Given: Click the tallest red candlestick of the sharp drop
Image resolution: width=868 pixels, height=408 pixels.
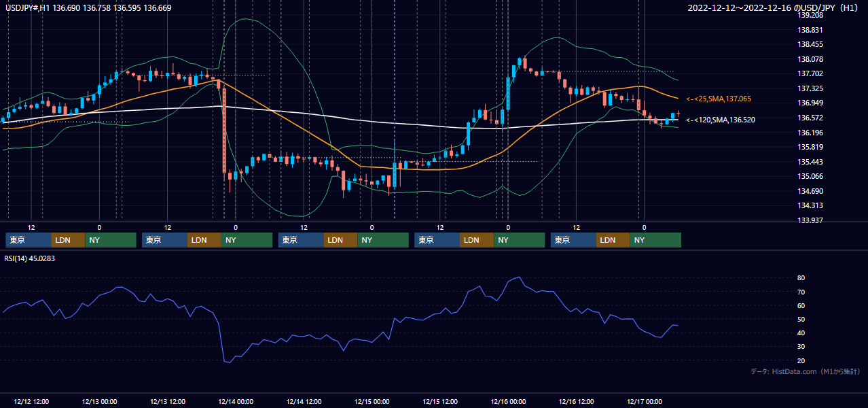Looking at the screenshot, I should (223, 131).
